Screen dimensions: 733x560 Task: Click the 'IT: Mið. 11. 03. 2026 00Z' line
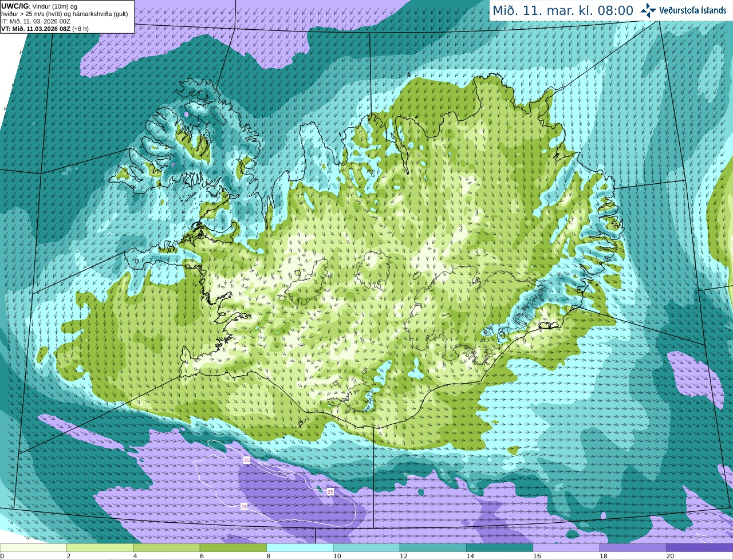tap(36, 21)
